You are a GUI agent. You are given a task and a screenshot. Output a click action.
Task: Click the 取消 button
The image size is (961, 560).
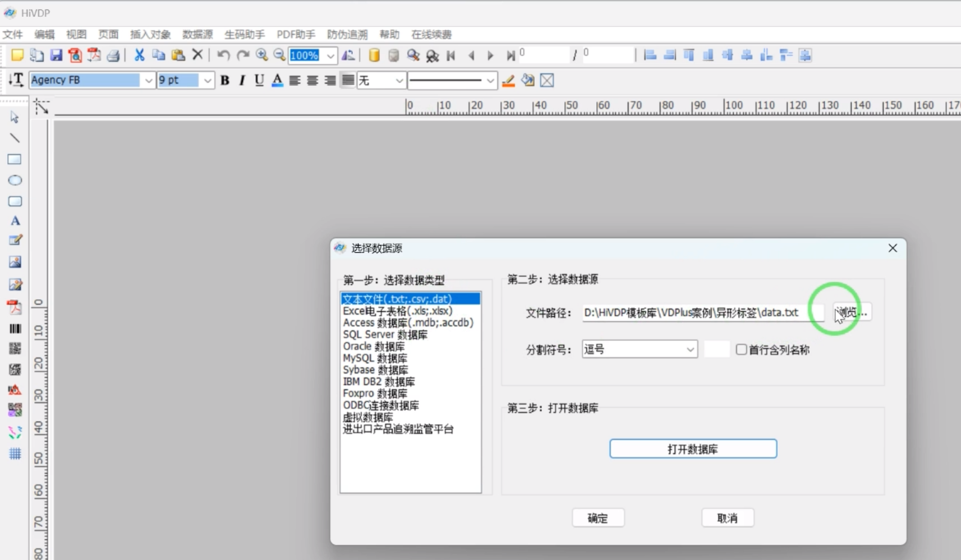[x=728, y=518]
